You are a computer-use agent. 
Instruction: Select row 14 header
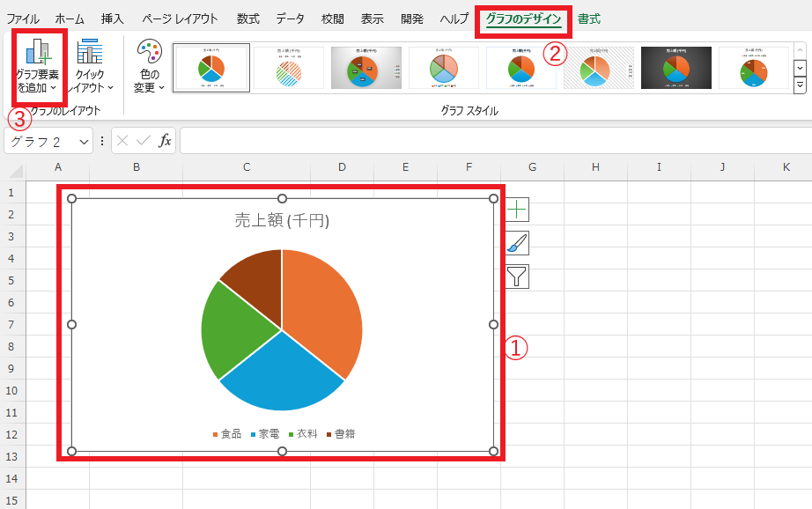[11, 478]
